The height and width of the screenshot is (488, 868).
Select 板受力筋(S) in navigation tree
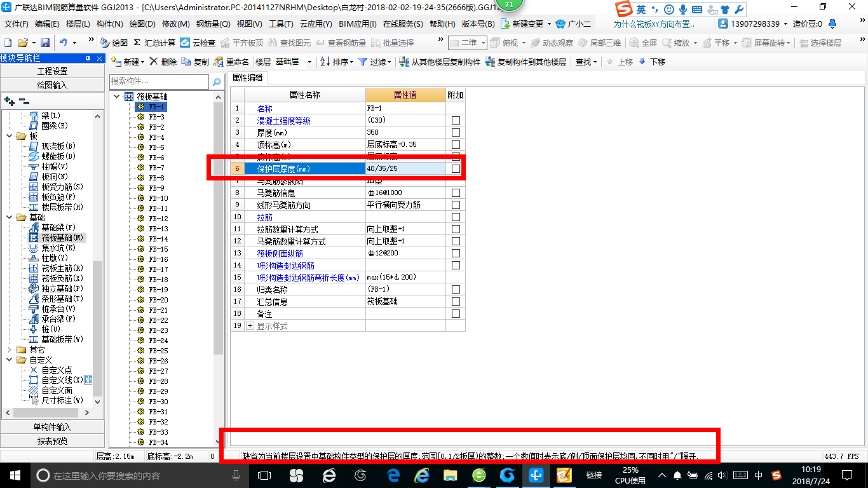pos(62,187)
